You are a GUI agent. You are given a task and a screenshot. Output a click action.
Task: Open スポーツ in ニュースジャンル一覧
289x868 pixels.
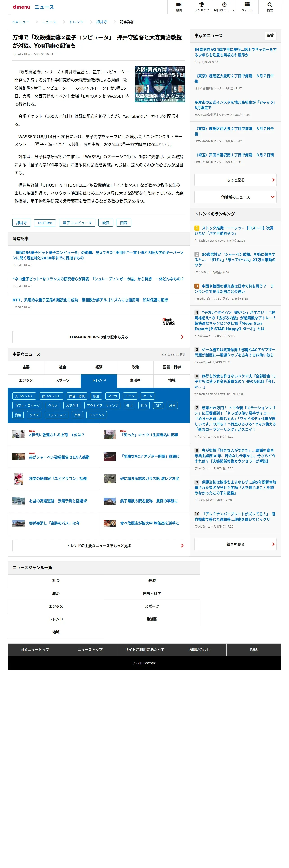(x=152, y=606)
